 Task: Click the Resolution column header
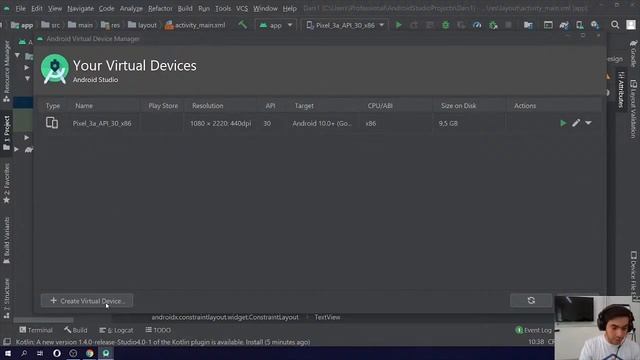pos(207,106)
